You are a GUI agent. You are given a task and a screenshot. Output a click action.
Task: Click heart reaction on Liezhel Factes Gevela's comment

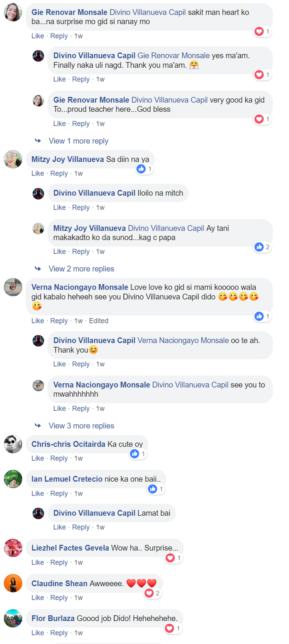pyautogui.click(x=174, y=558)
